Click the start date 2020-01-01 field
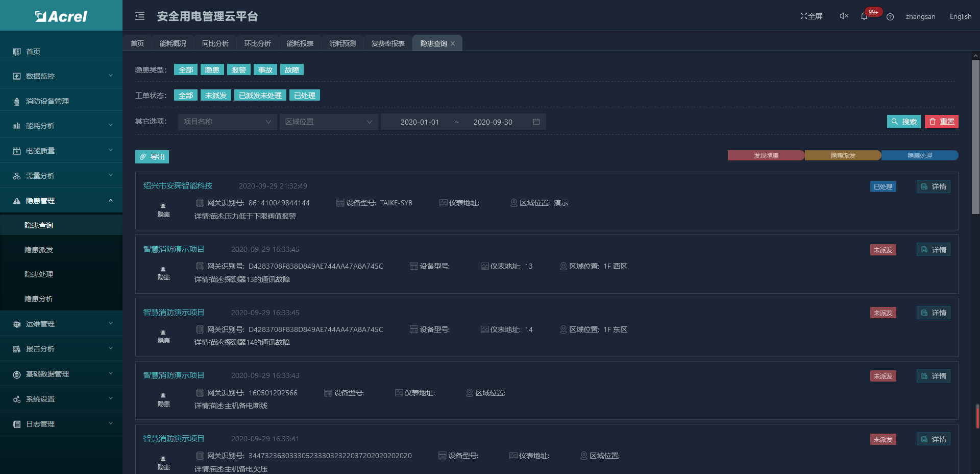Viewport: 980px width, 474px height. [420, 122]
